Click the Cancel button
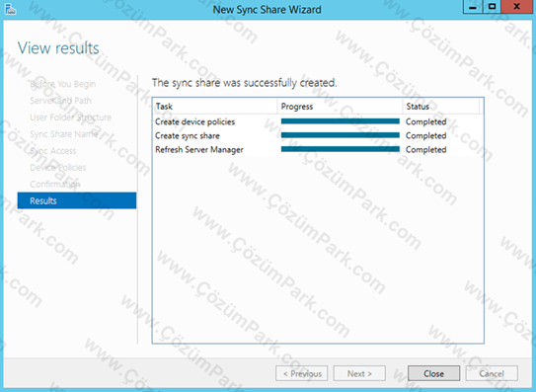The height and width of the screenshot is (392, 536). (x=492, y=373)
